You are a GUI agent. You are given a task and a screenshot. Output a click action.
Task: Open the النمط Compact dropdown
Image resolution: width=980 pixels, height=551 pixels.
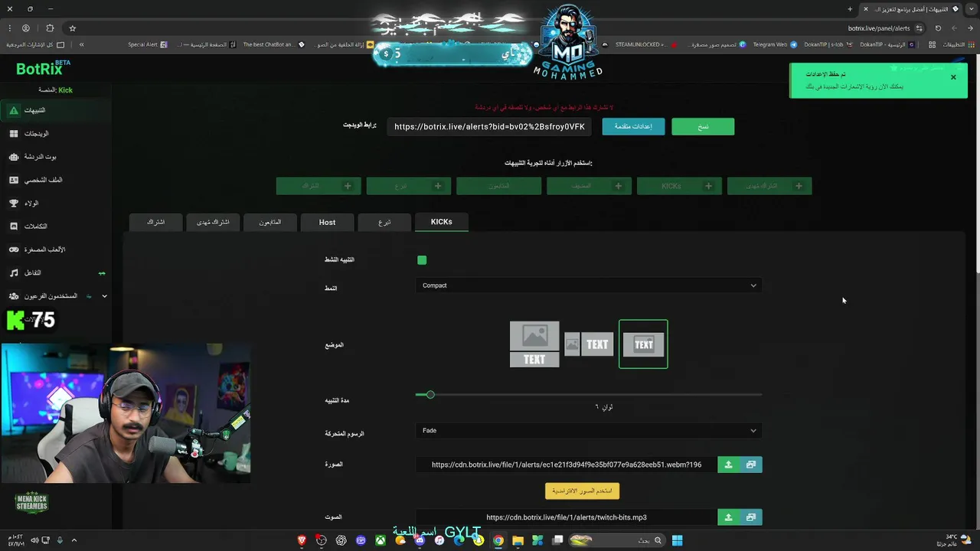(589, 285)
